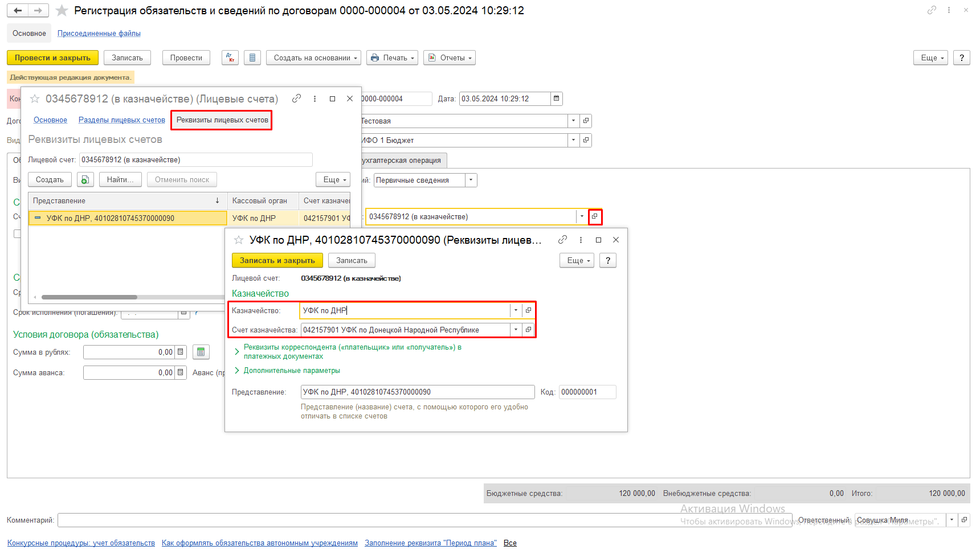Click horizontal scrollbar in Лицевые счета list
This screenshot has height=554, width=980.
pyautogui.click(x=89, y=297)
